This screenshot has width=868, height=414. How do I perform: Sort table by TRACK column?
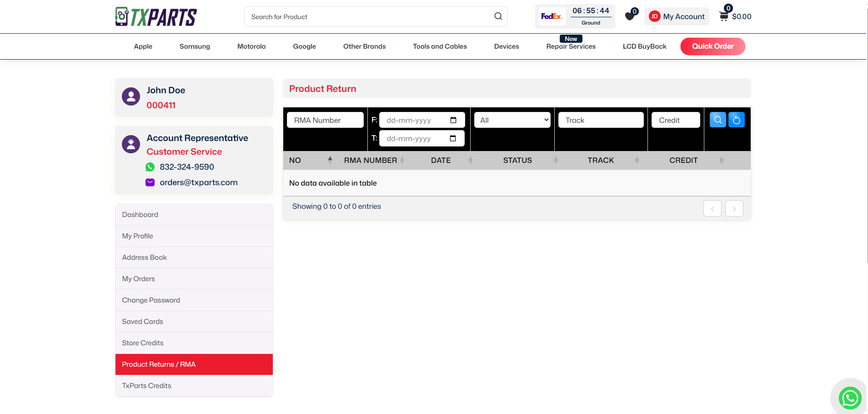601,160
